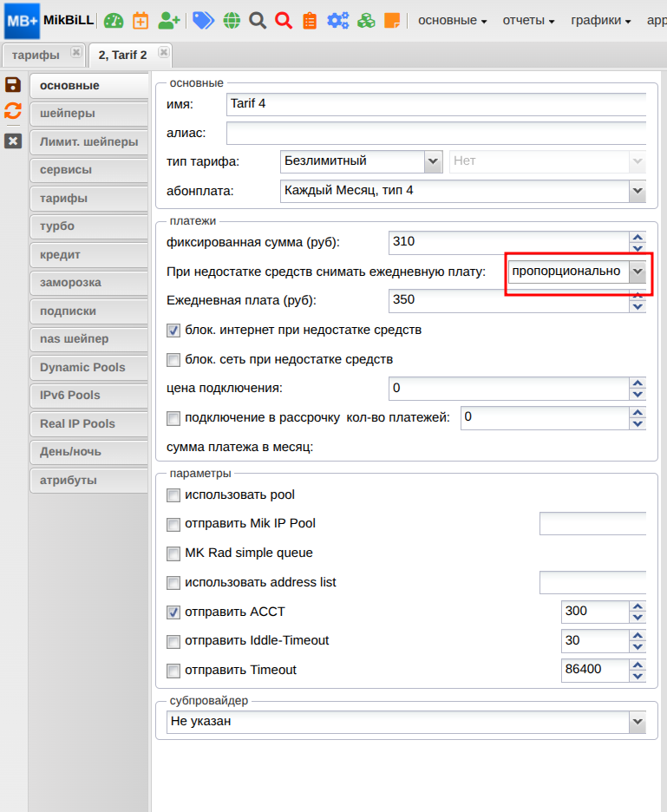
Task: Click the имя field with Tarif 4
Action: pyautogui.click(x=436, y=104)
